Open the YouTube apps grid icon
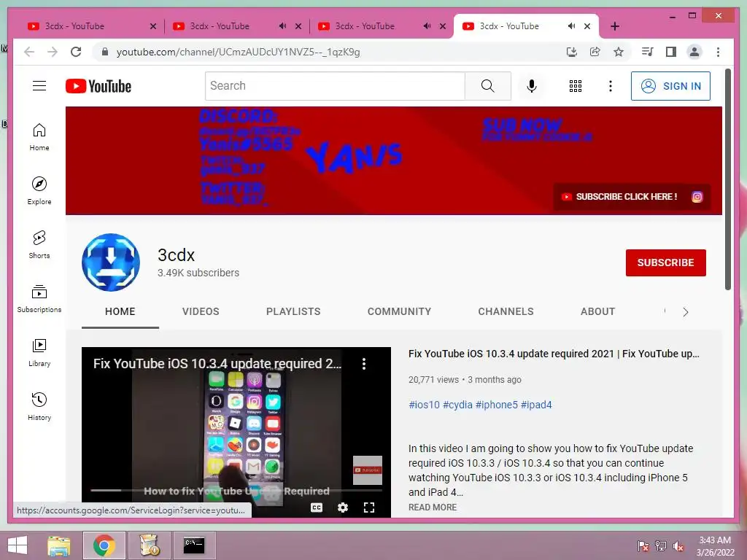The width and height of the screenshot is (747, 560). coord(575,86)
